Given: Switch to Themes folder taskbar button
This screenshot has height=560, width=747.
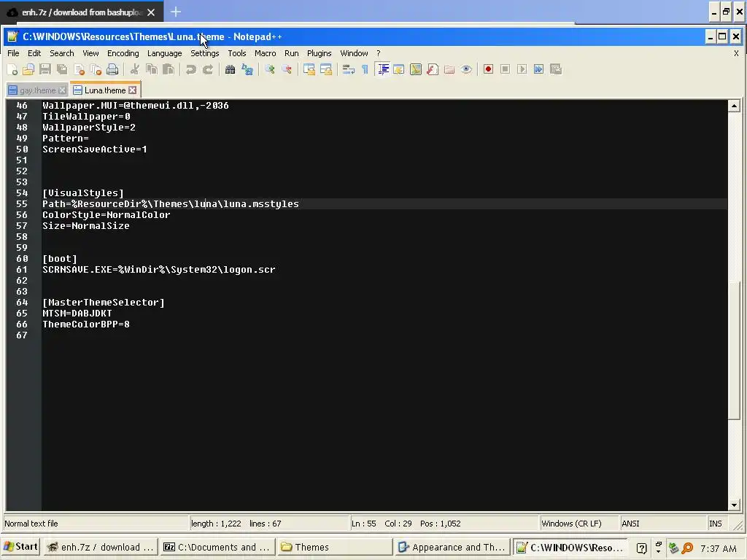Looking at the screenshot, I should click(333, 547).
